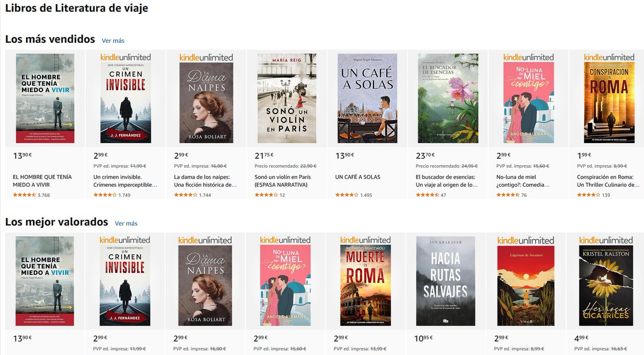
Task: Open 'La dama de los naipes' cover in Los mejor valorados
Action: click(206, 286)
